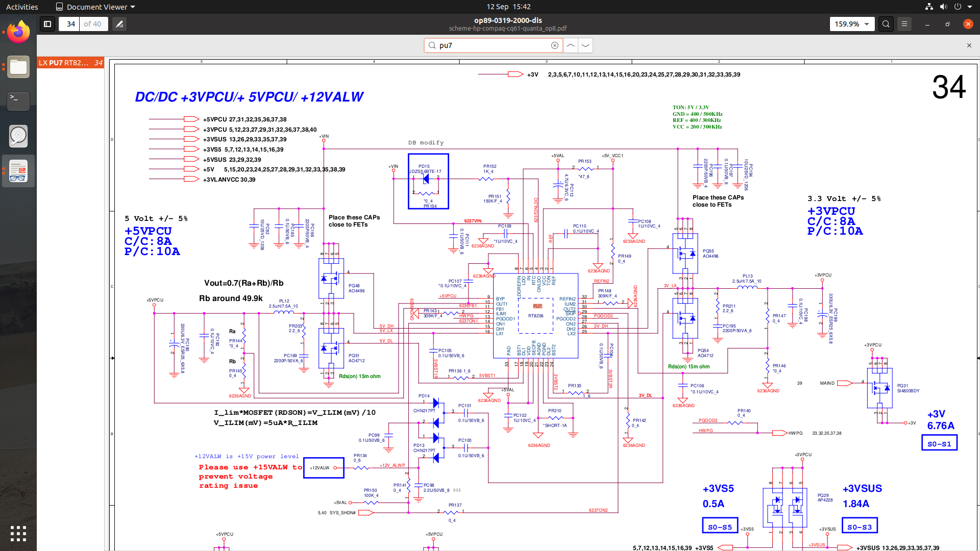Click the page number field 34
The height and width of the screenshot is (551, 980).
[x=70, y=24]
